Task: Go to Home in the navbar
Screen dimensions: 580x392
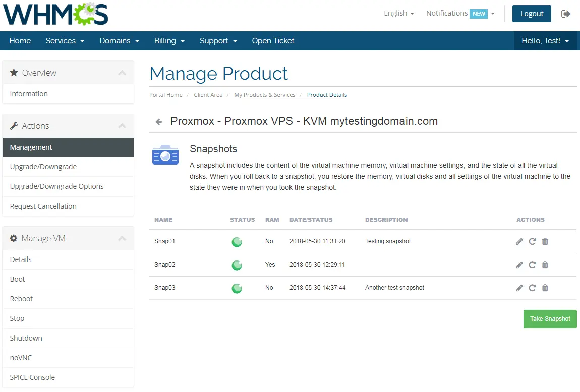Action: (20, 41)
